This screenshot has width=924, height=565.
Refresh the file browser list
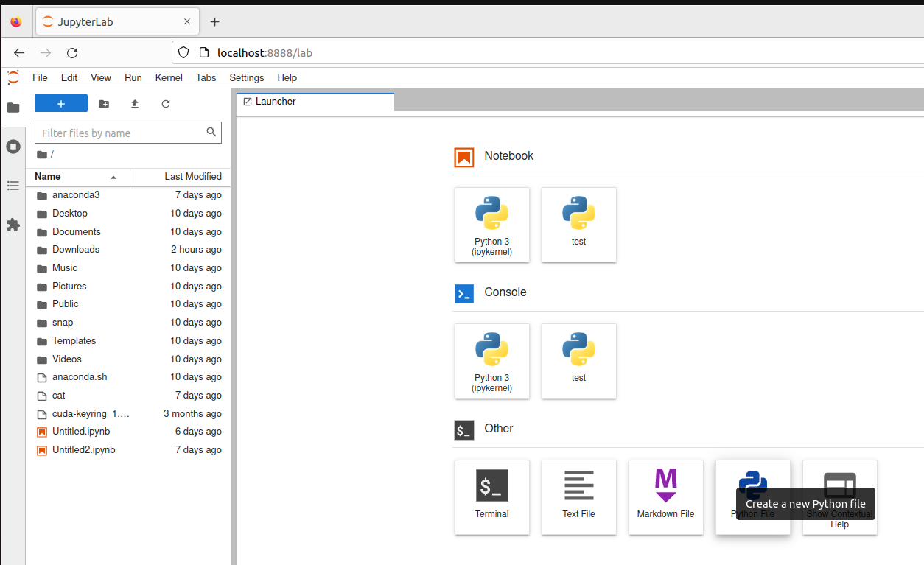(x=166, y=104)
